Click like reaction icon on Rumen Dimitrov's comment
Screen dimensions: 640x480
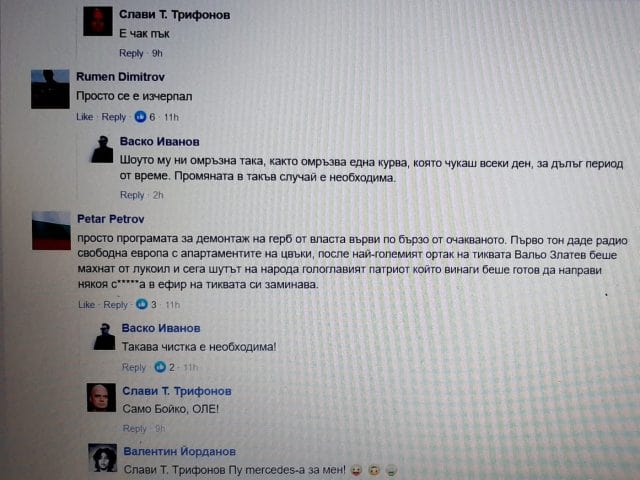click(140, 117)
